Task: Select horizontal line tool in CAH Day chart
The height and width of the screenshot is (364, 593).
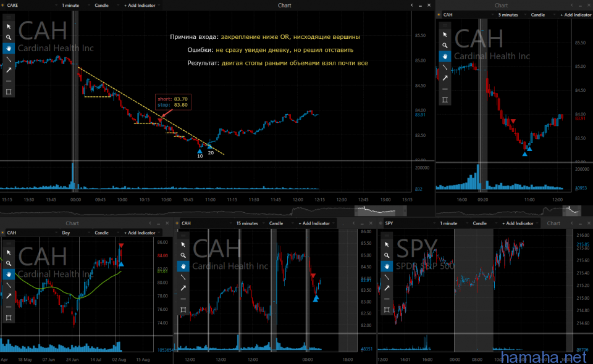Action: click(9, 307)
